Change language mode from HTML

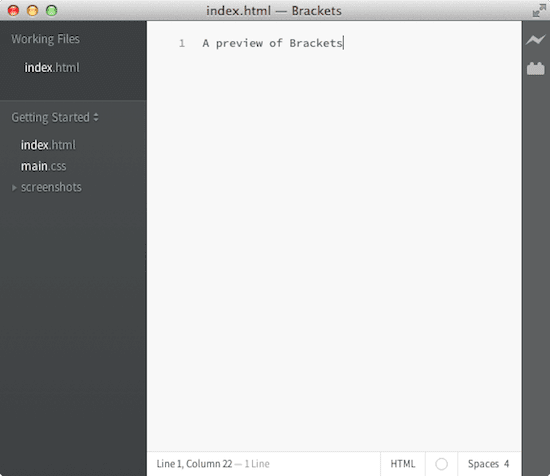[403, 464]
